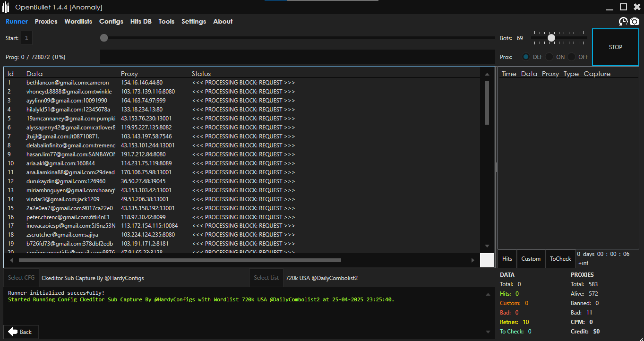
Task: Turn the proxy mode ON radio button
Action: pos(549,57)
